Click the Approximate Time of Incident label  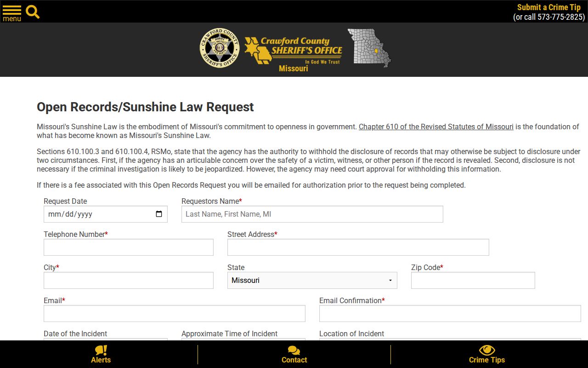pyautogui.click(x=230, y=333)
